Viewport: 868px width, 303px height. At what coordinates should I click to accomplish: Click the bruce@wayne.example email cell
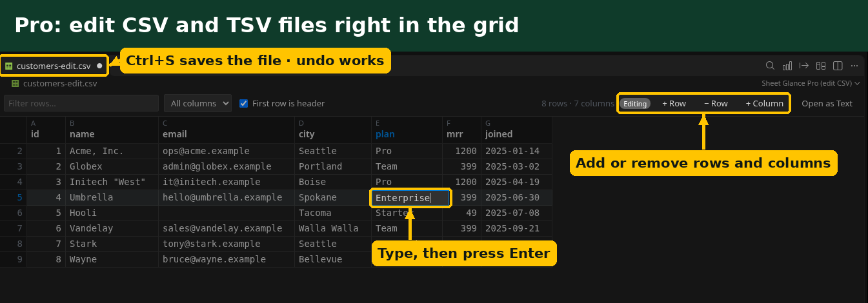[x=226, y=259]
